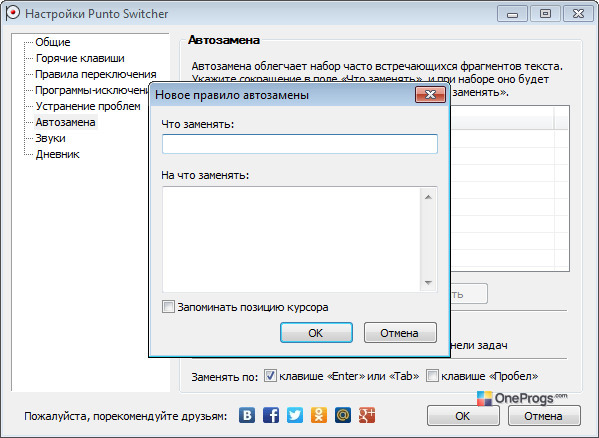599x438 pixels.
Task: Uncheck клавише «Enter» или «Tab» option
Action: click(x=270, y=376)
